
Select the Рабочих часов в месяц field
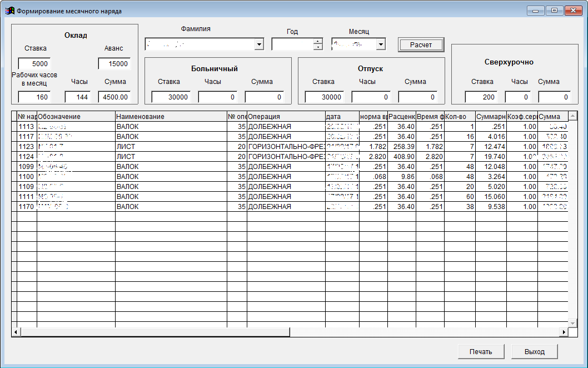point(34,97)
